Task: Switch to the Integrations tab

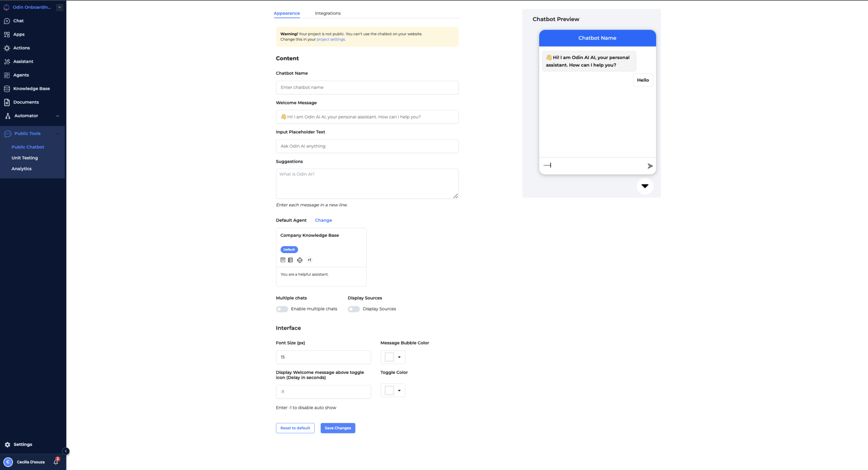Action: 328,13
